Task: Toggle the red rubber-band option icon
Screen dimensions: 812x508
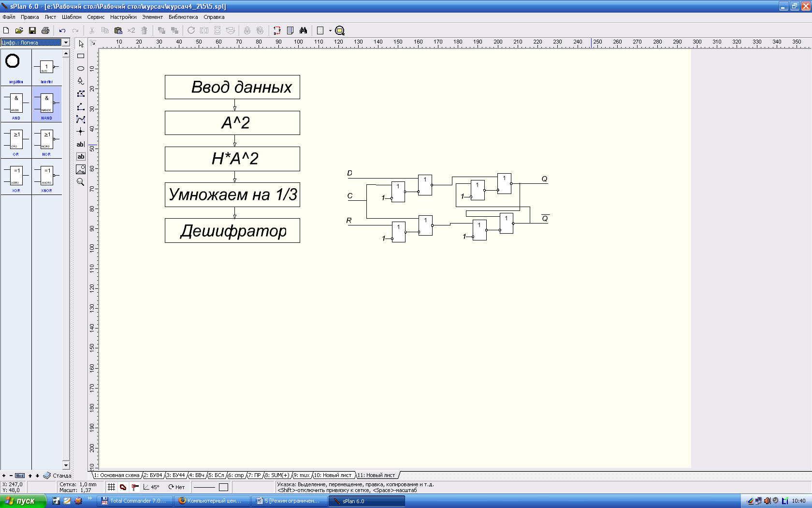Action: [x=123, y=487]
